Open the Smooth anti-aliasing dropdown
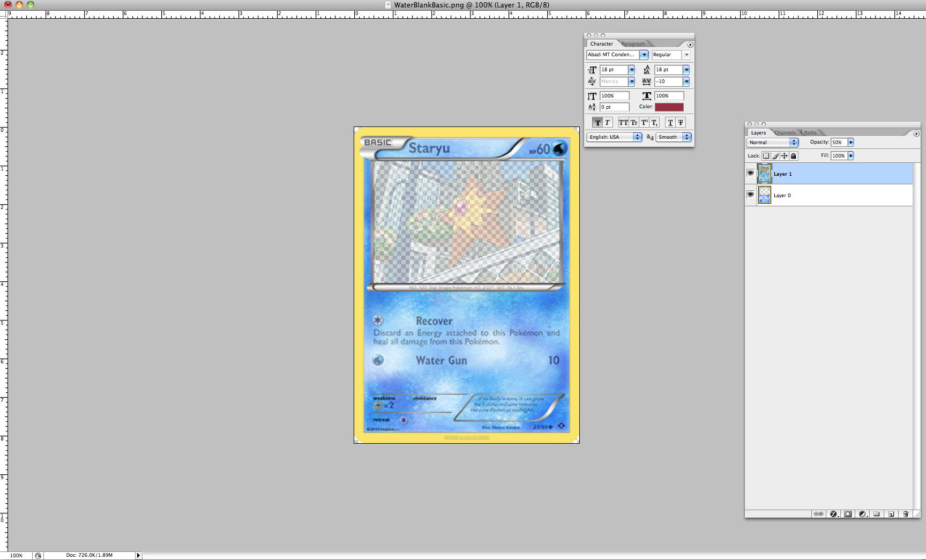926x560 pixels. click(674, 137)
